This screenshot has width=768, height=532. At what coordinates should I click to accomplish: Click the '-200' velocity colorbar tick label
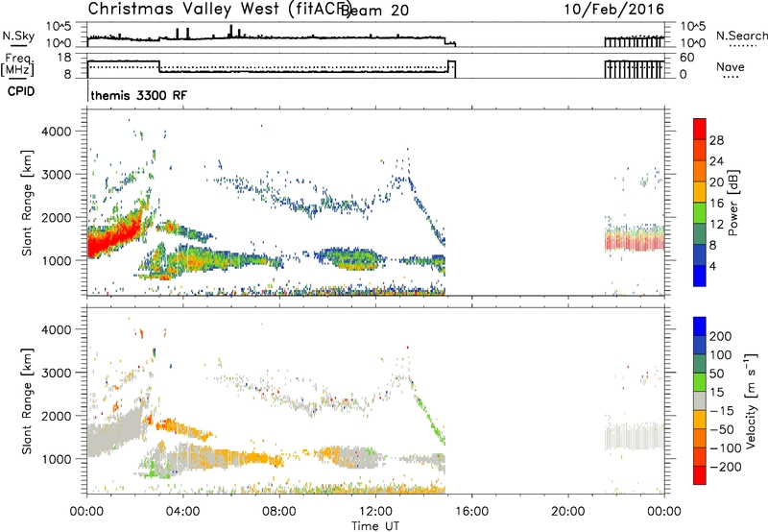coord(725,467)
